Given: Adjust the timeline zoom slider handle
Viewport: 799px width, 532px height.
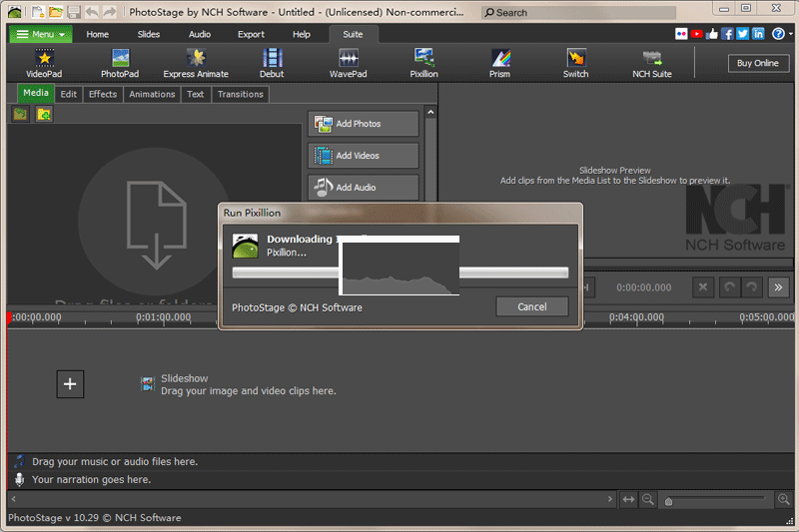Looking at the screenshot, I should click(669, 501).
